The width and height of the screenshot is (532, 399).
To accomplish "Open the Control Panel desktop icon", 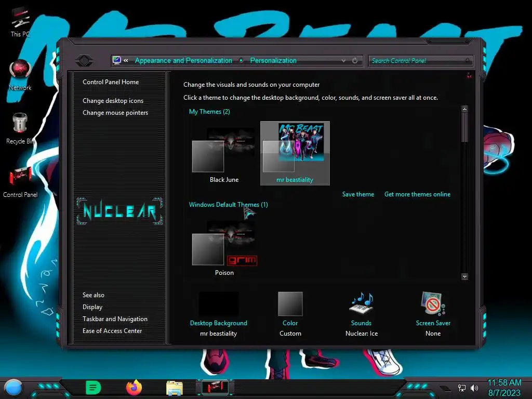I will (x=20, y=182).
